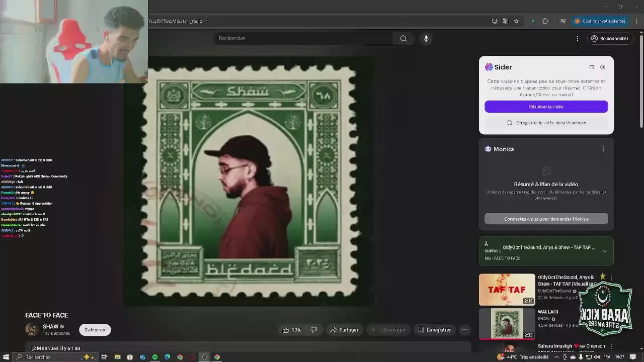
Task: Open WALLAHI video thumbnail
Action: click(x=507, y=323)
